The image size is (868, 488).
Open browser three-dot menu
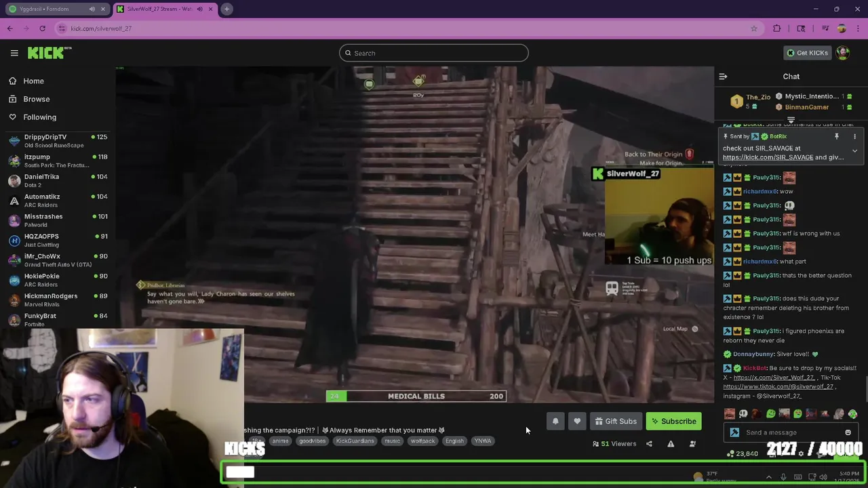click(857, 28)
